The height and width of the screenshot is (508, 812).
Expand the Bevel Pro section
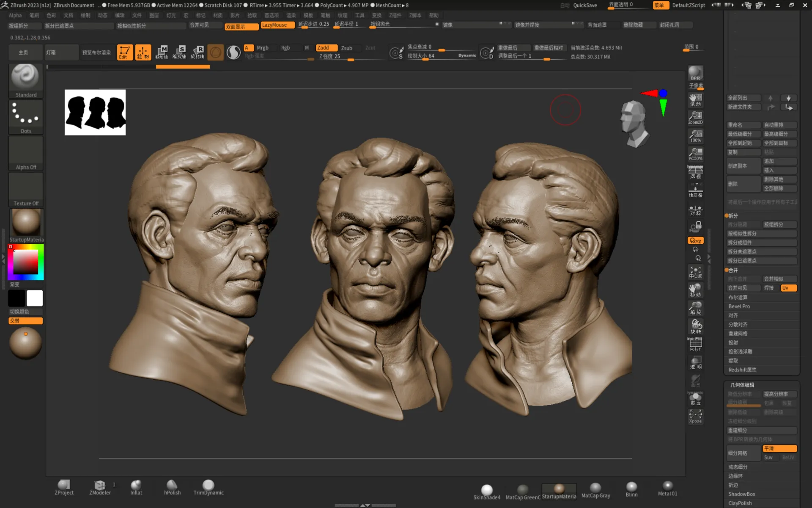coord(739,306)
